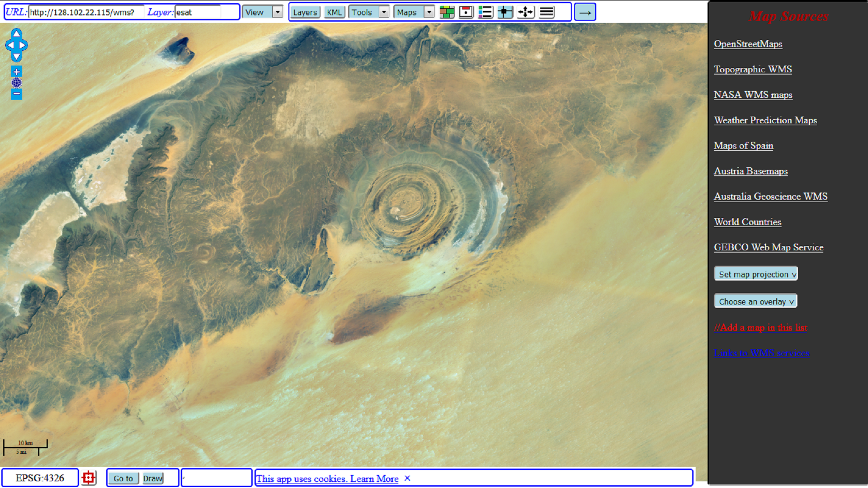
Task: Click the Layers button
Action: tap(305, 12)
